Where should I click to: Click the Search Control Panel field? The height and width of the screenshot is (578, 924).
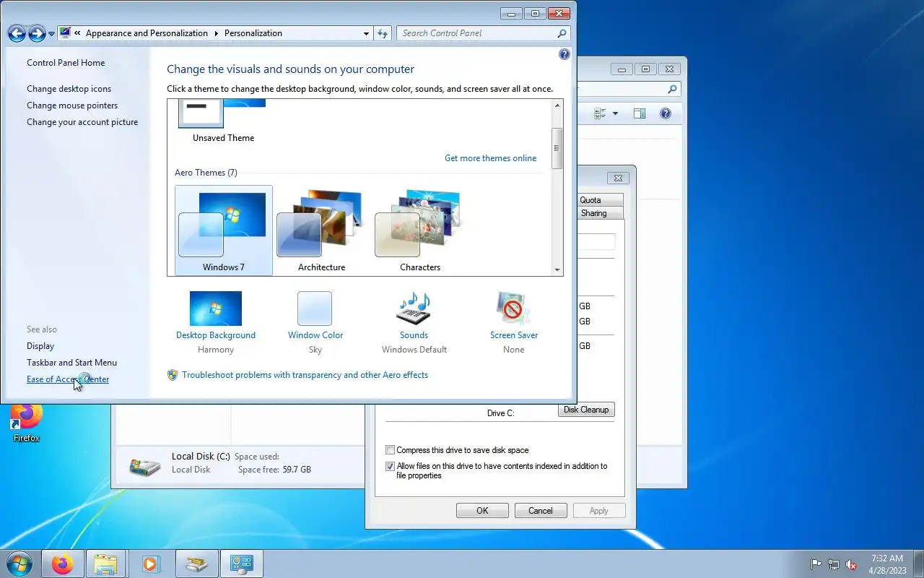483,33
